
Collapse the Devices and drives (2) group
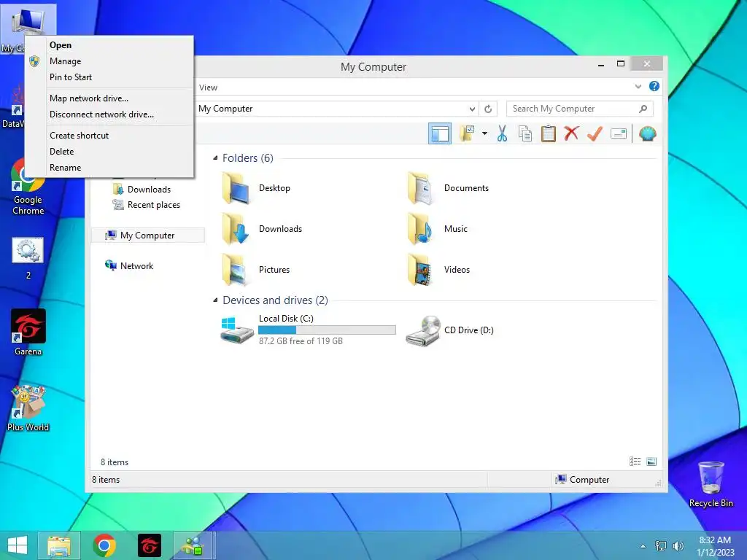(215, 300)
